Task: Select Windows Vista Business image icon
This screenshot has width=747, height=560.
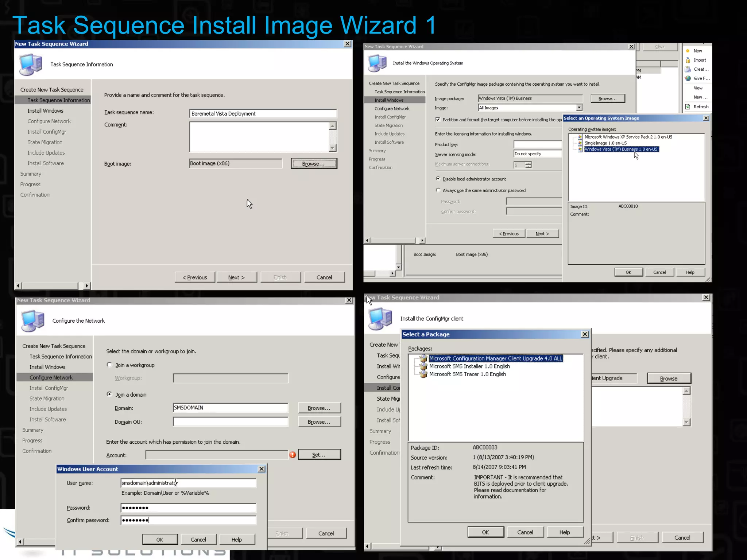Action: click(580, 149)
